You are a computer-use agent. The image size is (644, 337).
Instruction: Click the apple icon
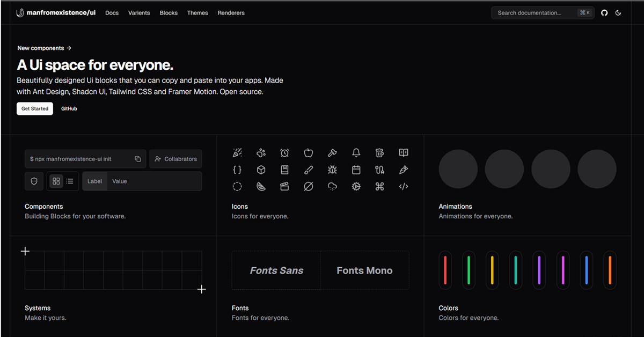pyautogui.click(x=308, y=153)
